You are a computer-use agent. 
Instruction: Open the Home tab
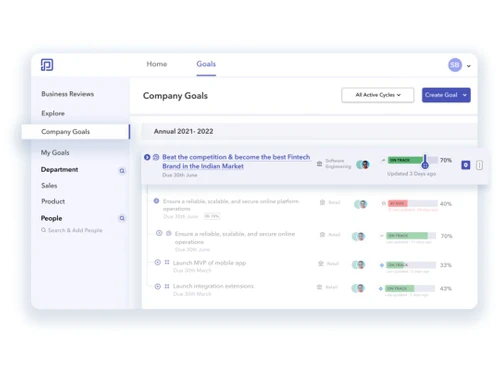157,64
